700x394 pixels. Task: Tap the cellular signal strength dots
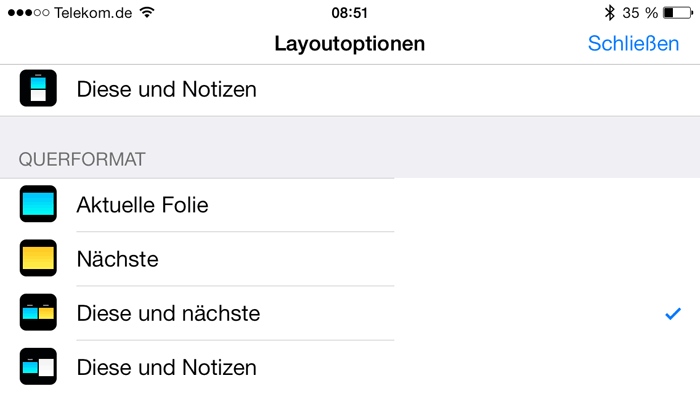point(28,12)
